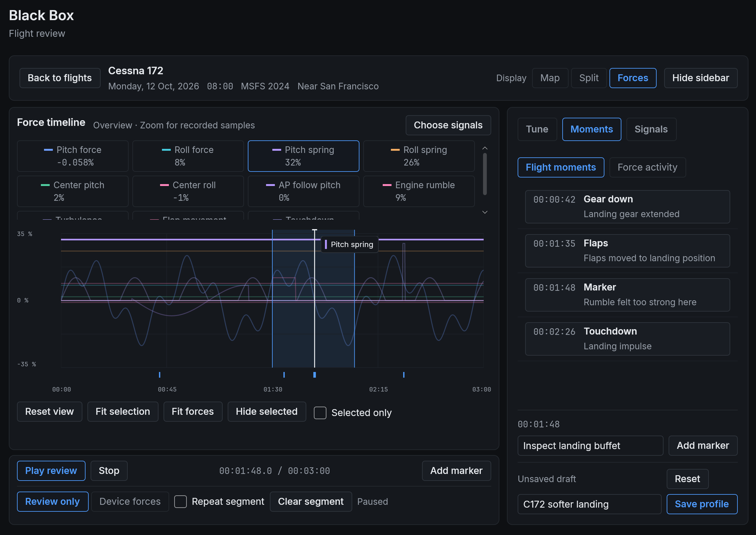Open the Force activity tab
756x535 pixels.
tap(647, 167)
